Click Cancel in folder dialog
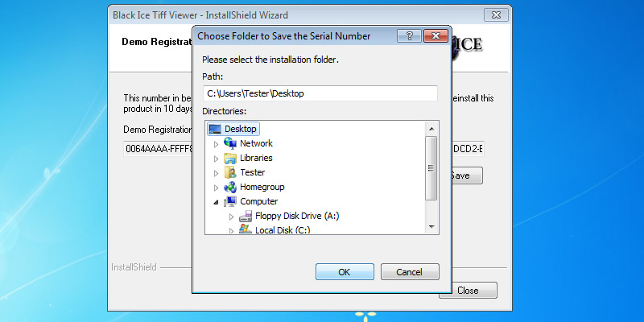 click(x=410, y=272)
